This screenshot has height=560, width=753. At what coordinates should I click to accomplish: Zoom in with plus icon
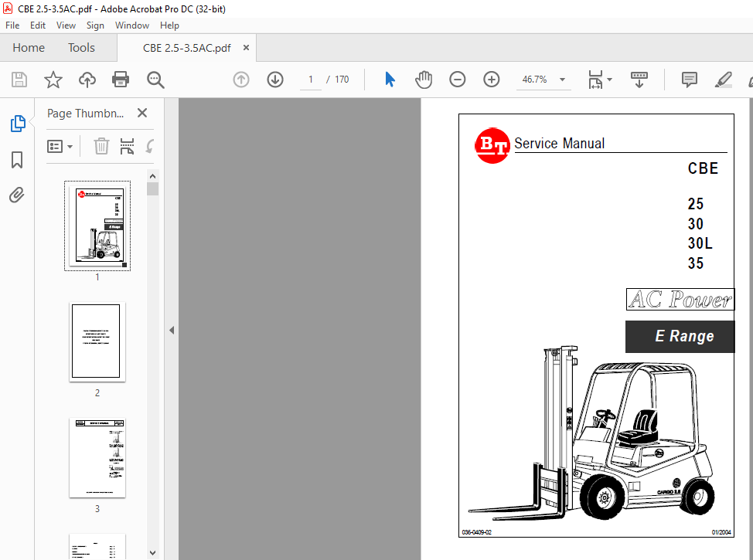pyautogui.click(x=491, y=80)
